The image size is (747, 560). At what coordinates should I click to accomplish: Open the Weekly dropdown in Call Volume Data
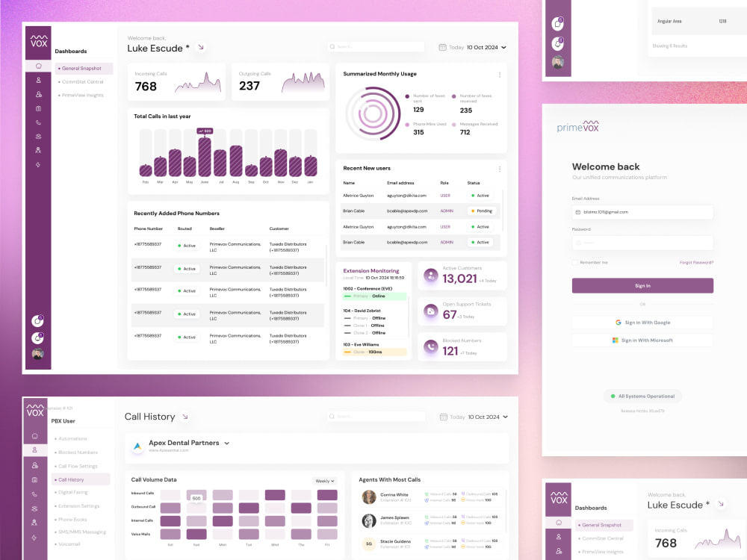click(325, 481)
